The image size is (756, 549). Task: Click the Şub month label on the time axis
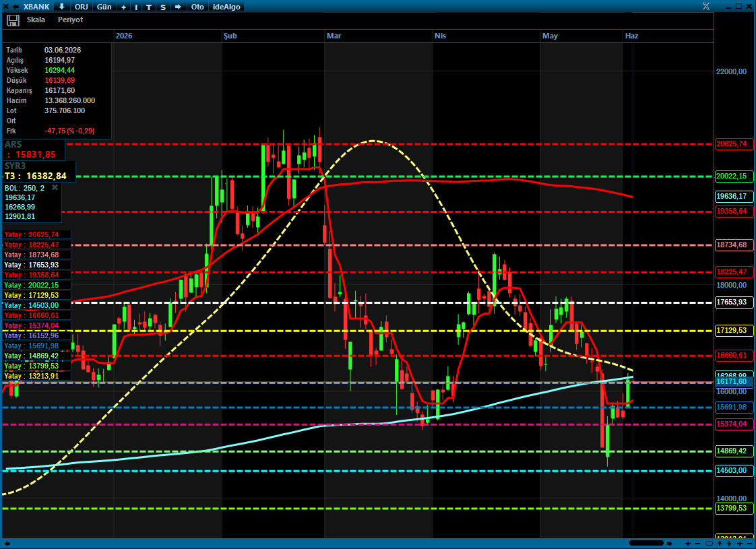tap(230, 36)
